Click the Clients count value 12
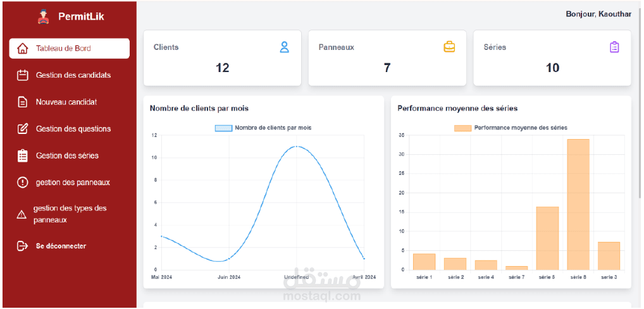This screenshot has height=309, width=644. 222,68
